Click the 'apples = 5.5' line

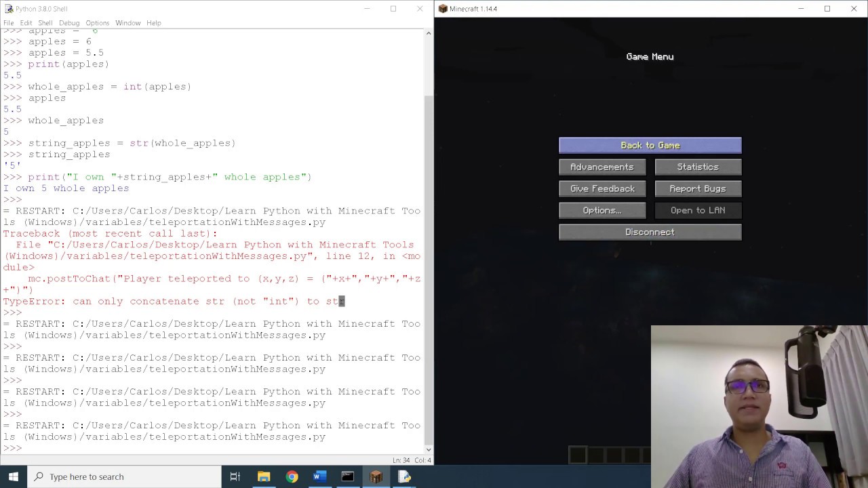click(66, 53)
